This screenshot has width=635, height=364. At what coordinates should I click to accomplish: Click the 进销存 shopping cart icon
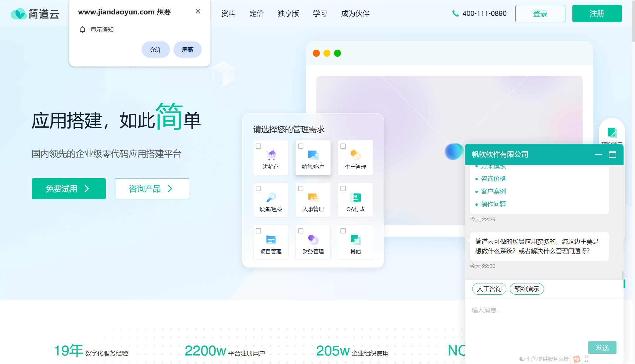tap(271, 155)
